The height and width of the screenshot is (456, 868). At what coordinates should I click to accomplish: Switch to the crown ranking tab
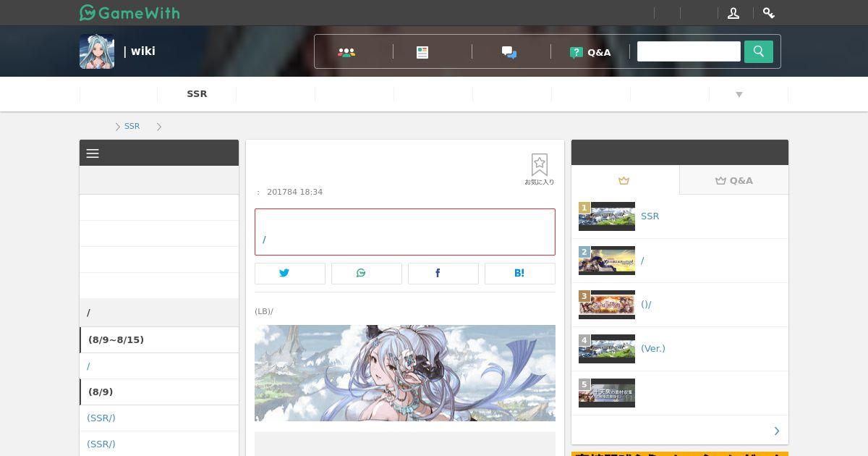coord(625,180)
